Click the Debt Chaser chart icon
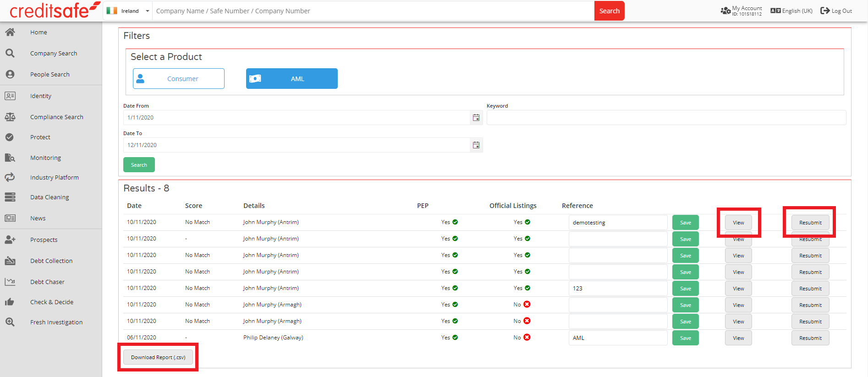The height and width of the screenshot is (377, 868). coord(10,282)
